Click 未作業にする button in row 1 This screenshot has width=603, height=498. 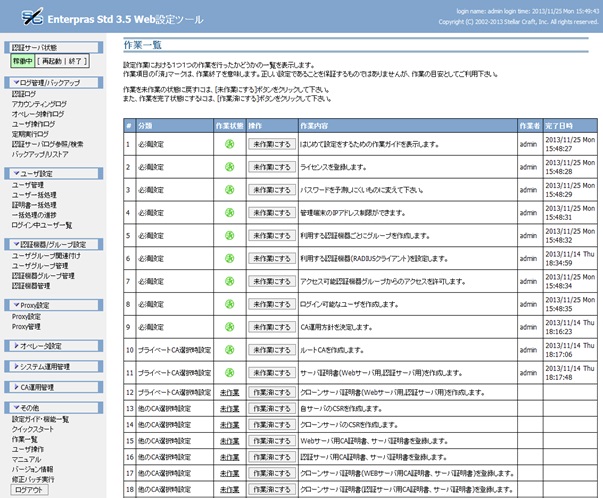[272, 144]
